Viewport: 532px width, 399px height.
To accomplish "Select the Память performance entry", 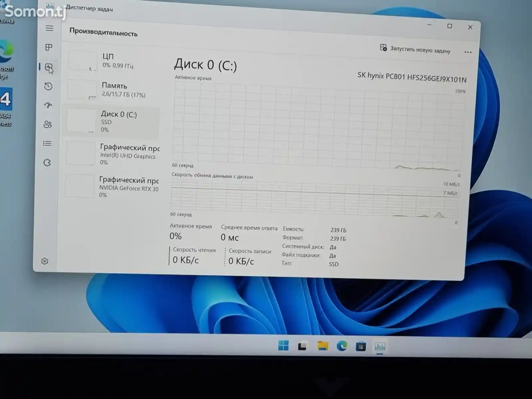I will click(x=112, y=90).
